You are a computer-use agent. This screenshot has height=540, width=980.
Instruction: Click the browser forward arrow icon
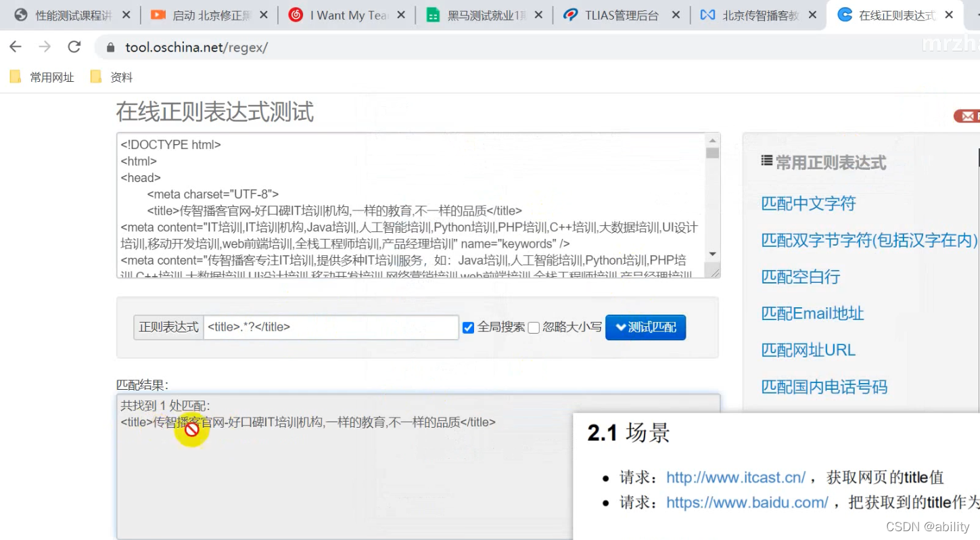point(44,47)
